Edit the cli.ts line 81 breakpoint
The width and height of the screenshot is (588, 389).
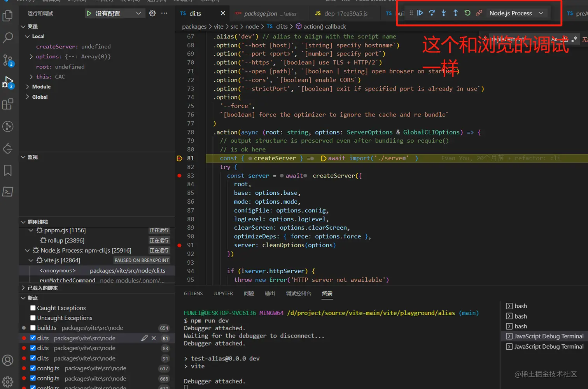[145, 338]
